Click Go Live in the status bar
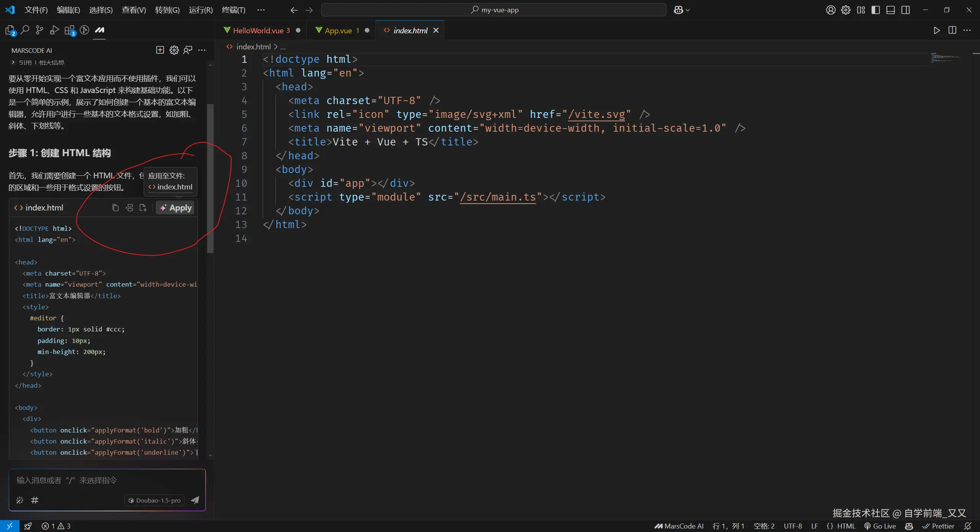The width and height of the screenshot is (980, 532). pyautogui.click(x=880, y=526)
